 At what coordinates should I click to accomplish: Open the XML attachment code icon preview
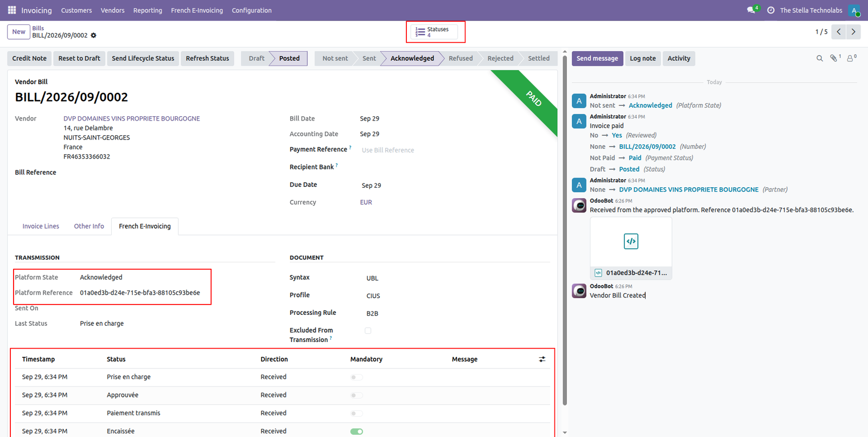point(631,242)
